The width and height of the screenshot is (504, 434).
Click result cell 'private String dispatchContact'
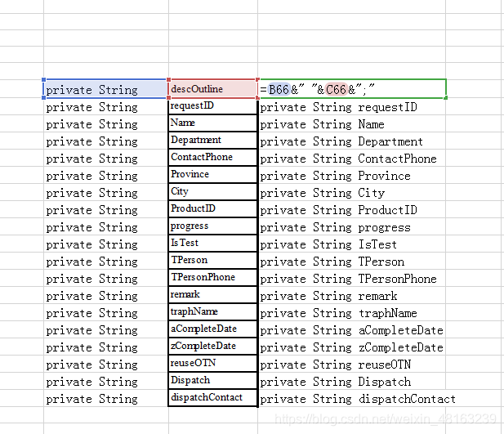coord(351,399)
